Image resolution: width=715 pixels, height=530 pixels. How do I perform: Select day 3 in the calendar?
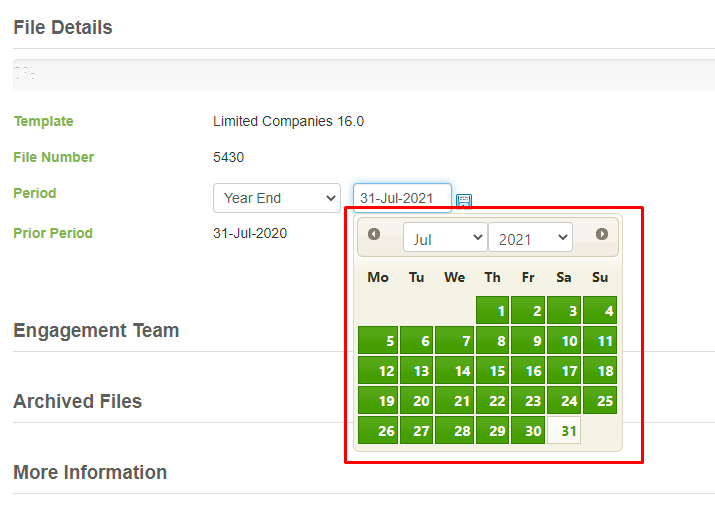pos(564,310)
